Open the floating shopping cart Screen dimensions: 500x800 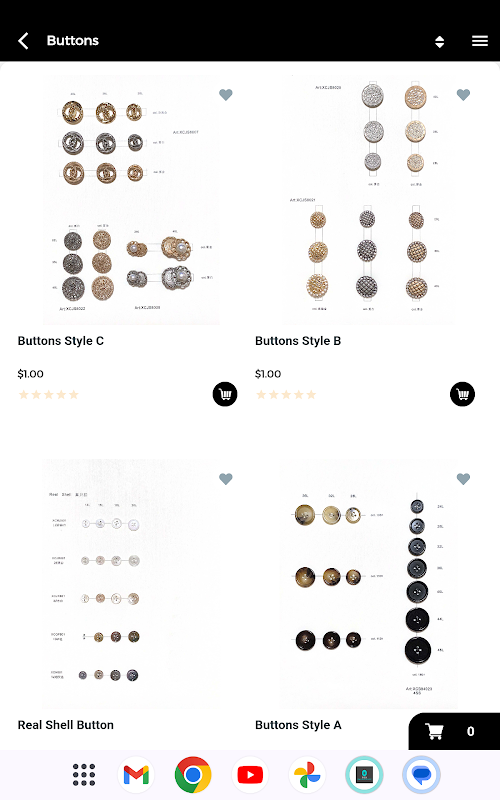tap(454, 731)
